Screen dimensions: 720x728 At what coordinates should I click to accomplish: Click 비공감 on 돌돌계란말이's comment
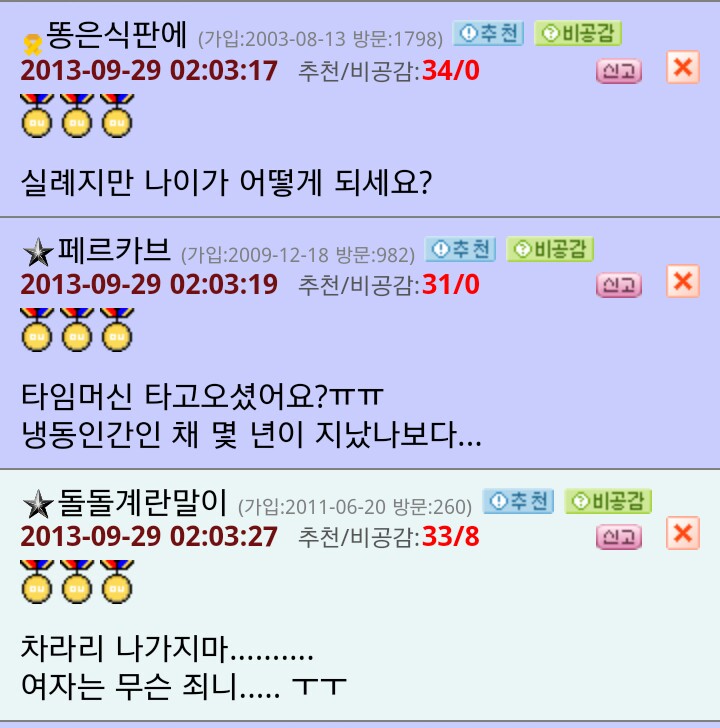click(x=608, y=501)
